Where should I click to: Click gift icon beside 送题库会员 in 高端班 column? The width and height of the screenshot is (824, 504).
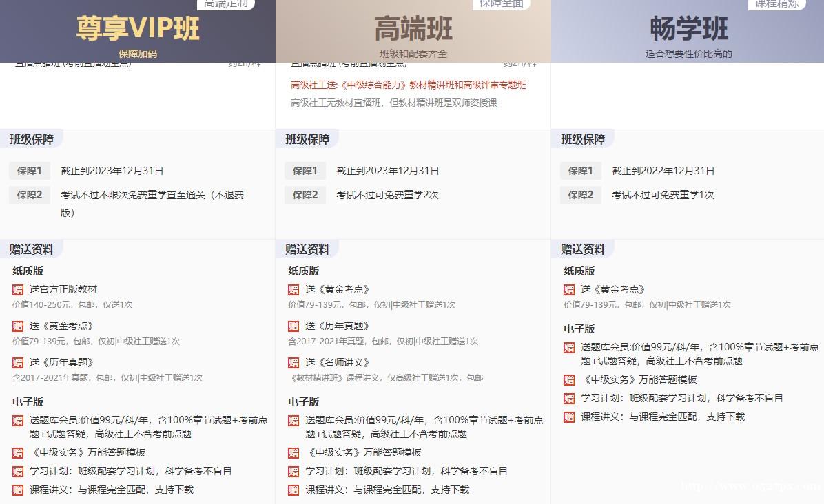[293, 421]
